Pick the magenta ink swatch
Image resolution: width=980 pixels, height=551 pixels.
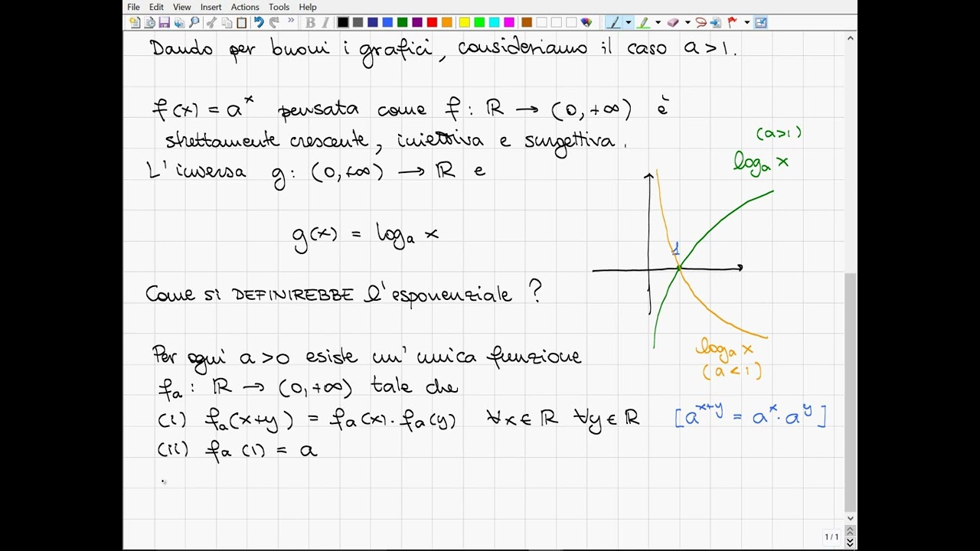click(509, 22)
